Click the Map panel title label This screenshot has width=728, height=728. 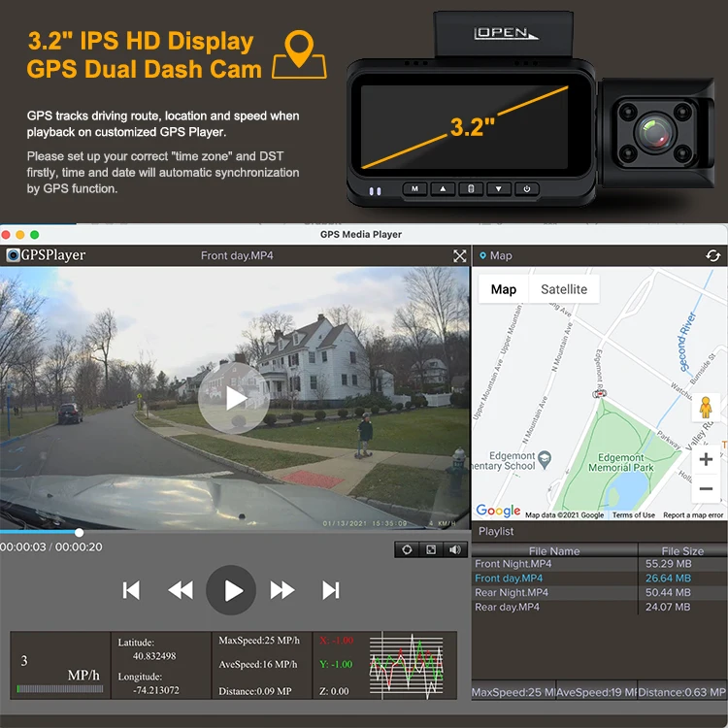click(501, 256)
